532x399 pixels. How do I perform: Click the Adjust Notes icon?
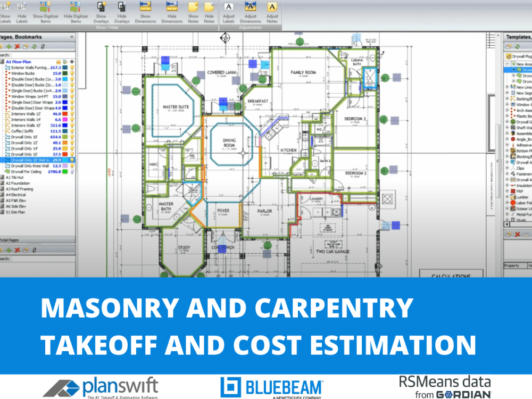[x=272, y=6]
